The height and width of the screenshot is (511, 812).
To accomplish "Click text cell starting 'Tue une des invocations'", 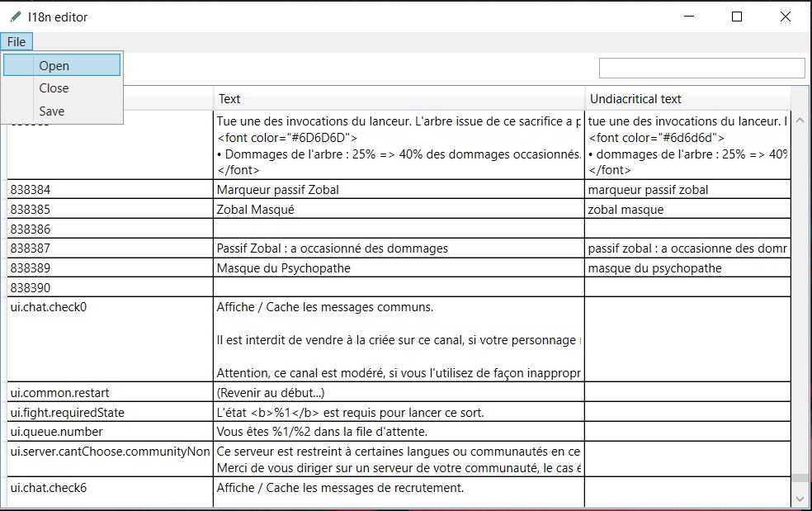I will point(399,145).
